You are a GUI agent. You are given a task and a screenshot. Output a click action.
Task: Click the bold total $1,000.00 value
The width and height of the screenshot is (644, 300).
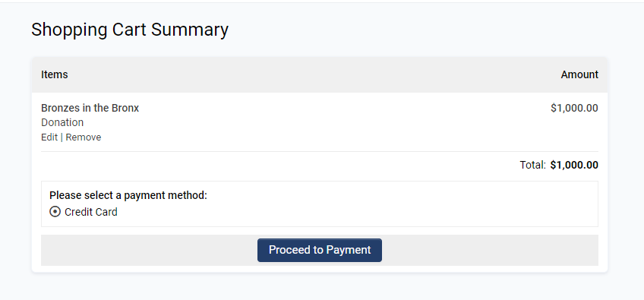(574, 166)
